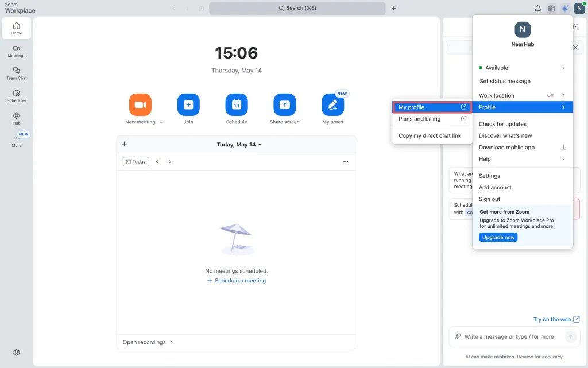Close the AI Companion panel
Screen dimensions: 588x368
[575, 47]
